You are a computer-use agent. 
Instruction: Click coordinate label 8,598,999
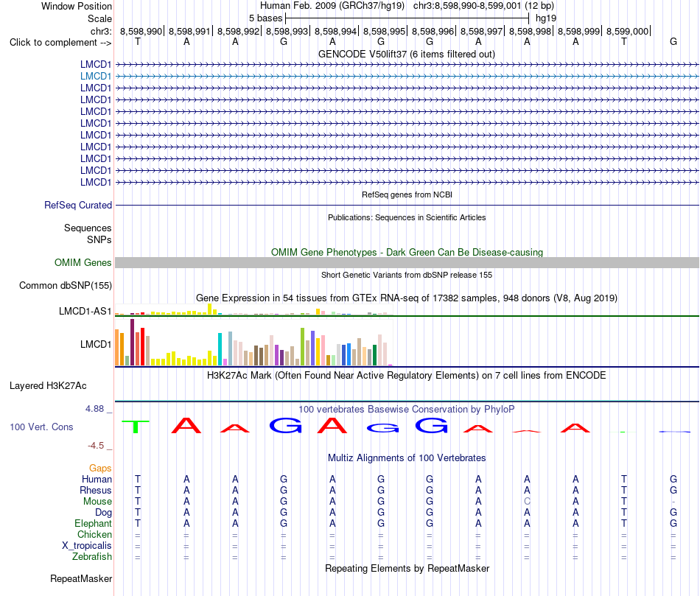click(578, 31)
